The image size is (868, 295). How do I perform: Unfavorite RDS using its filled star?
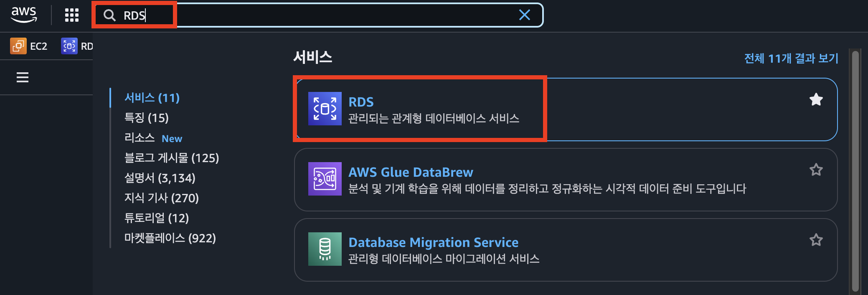(816, 99)
